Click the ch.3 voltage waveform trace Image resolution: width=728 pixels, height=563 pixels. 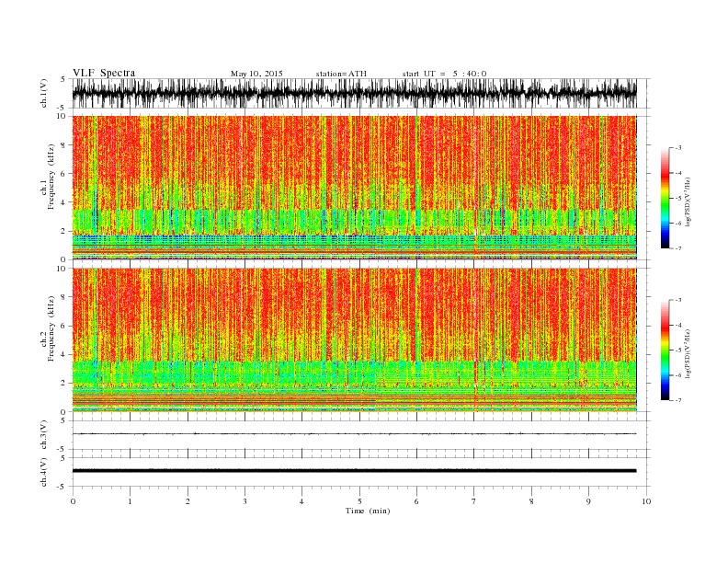click(x=354, y=434)
